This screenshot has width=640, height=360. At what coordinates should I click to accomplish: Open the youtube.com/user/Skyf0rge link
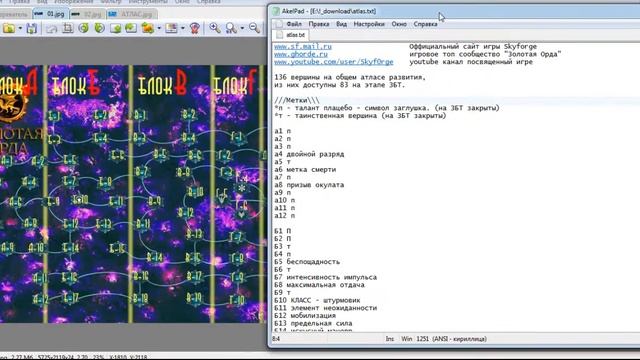coord(333,62)
